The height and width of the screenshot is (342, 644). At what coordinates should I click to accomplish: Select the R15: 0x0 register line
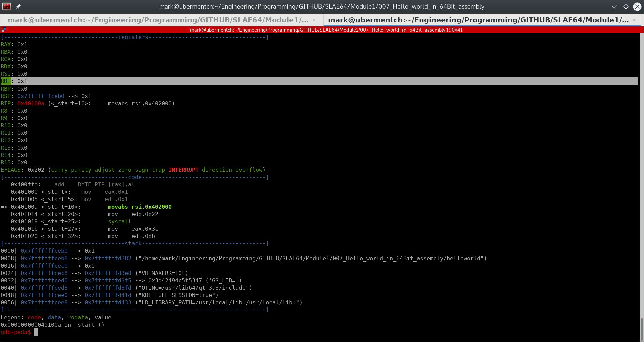click(x=14, y=162)
